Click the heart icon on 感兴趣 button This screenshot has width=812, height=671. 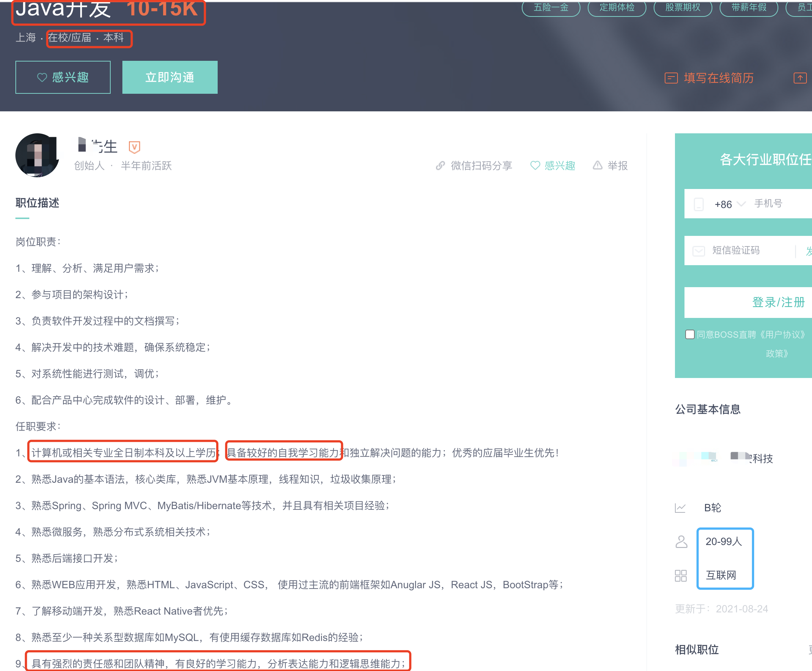[42, 78]
